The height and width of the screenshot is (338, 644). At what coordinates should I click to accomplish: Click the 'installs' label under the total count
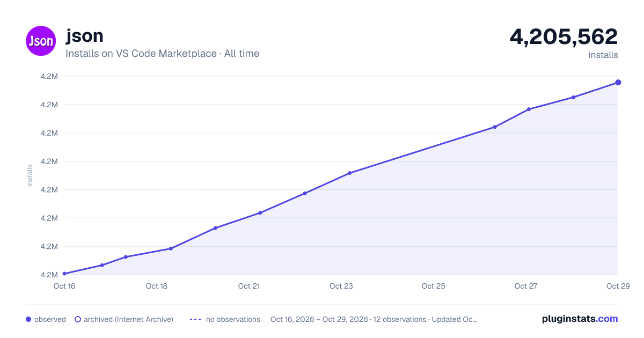(x=603, y=55)
